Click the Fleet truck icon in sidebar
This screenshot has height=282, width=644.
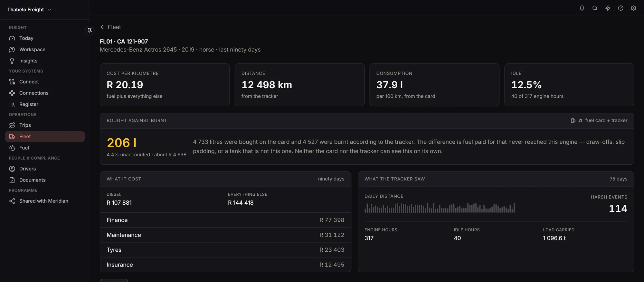point(12,136)
